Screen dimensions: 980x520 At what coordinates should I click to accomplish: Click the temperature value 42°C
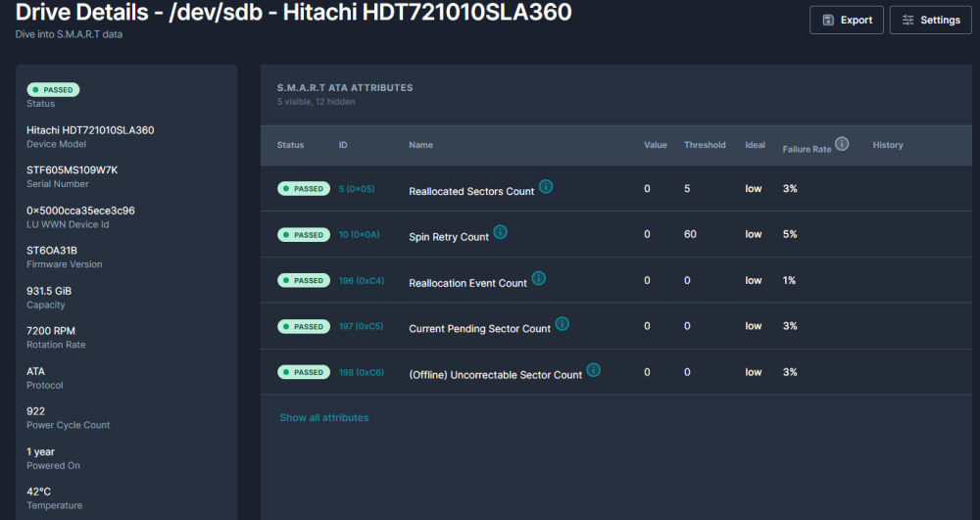point(39,492)
